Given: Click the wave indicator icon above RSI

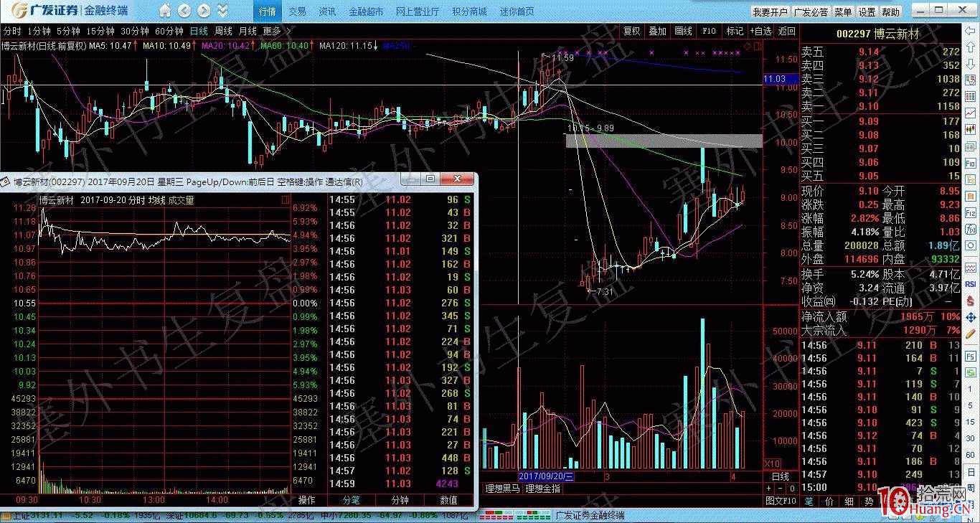Looking at the screenshot, I should click(970, 267).
